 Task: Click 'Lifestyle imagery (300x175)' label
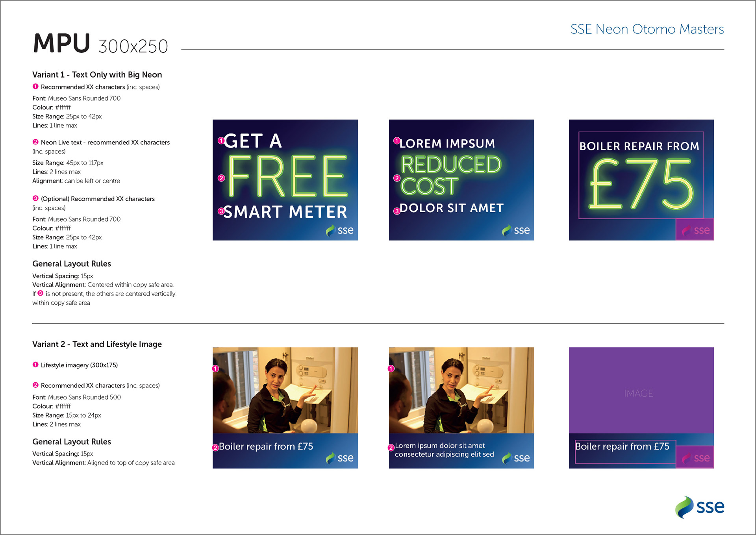pos(79,365)
